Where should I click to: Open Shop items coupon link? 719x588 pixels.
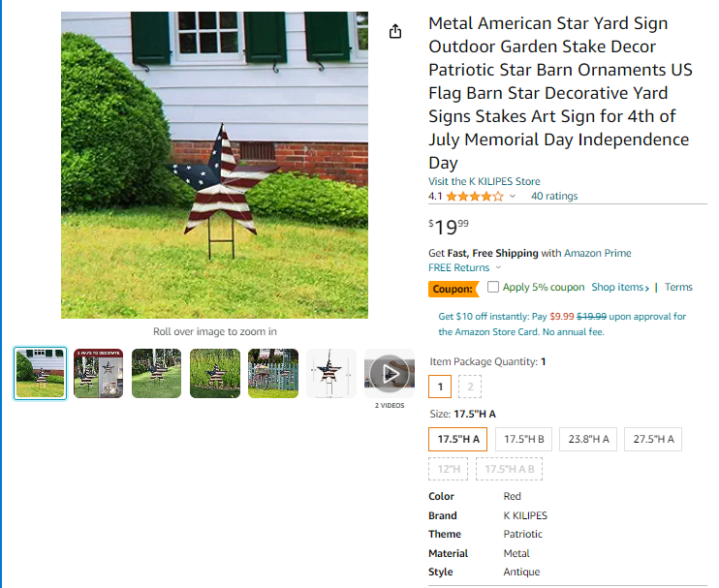point(620,288)
